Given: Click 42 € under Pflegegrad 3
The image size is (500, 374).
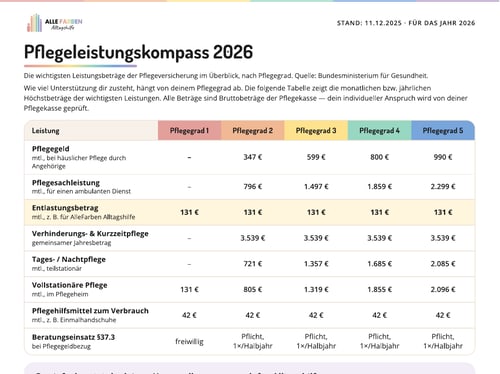Looking at the screenshot, I should point(316,315).
